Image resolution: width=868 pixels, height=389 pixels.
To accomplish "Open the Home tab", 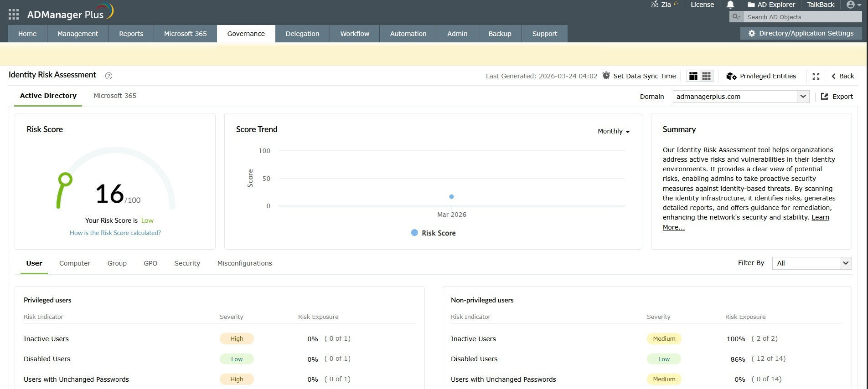I will (x=27, y=34).
